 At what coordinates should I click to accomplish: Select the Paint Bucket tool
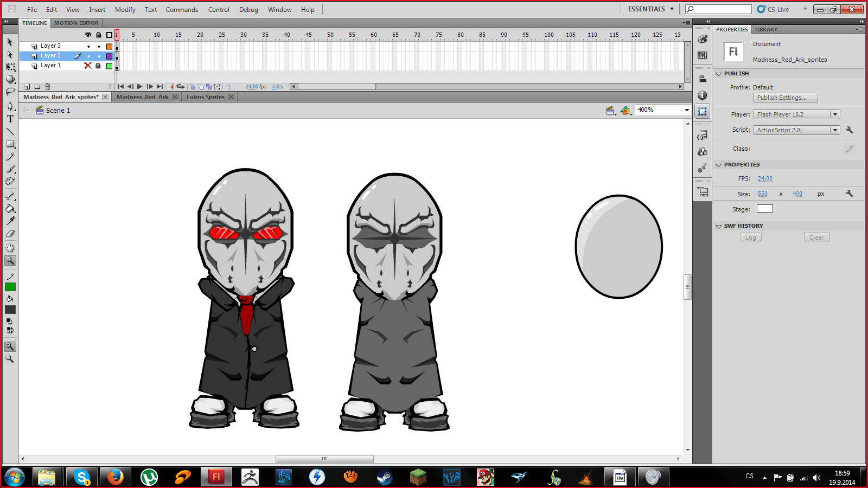[10, 208]
